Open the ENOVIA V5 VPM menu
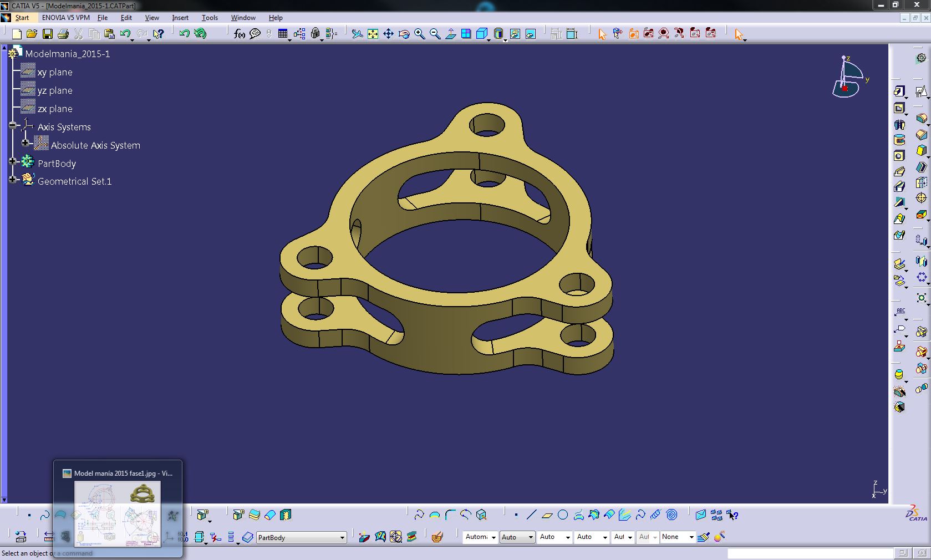Viewport: 931px width, 560px height. (66, 18)
